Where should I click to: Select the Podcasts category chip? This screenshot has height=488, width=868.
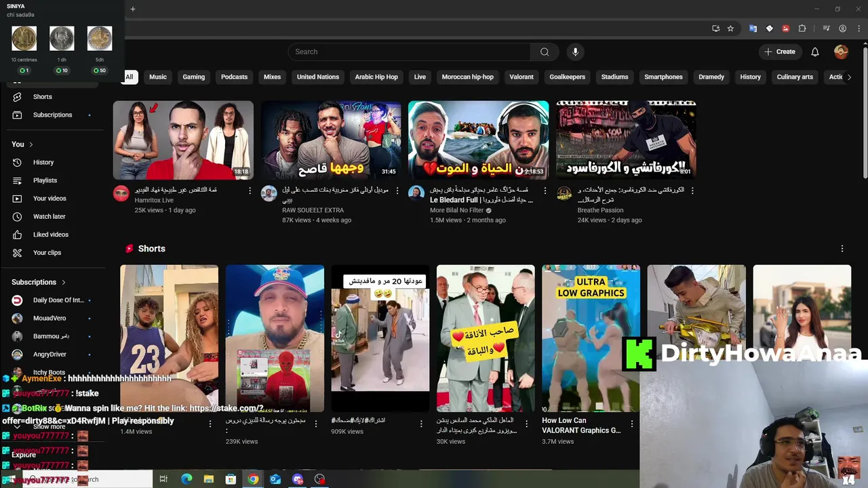coord(234,77)
